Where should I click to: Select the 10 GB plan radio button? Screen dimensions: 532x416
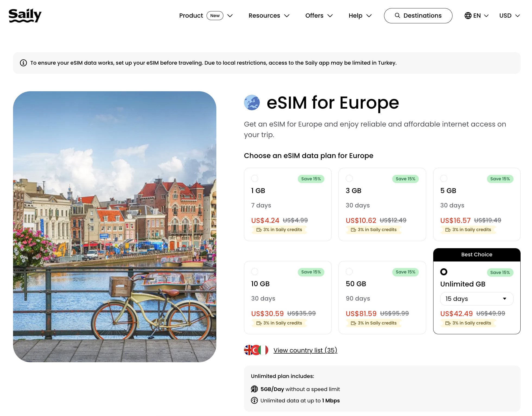255,272
